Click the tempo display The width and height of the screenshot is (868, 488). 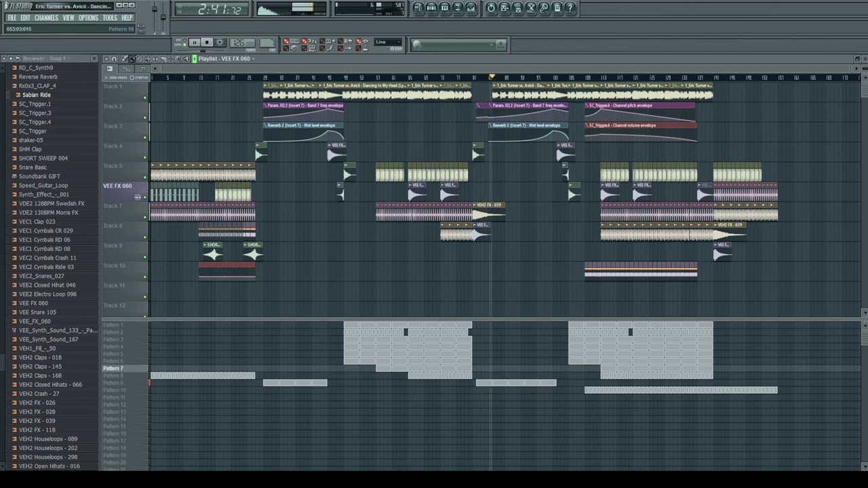[242, 43]
